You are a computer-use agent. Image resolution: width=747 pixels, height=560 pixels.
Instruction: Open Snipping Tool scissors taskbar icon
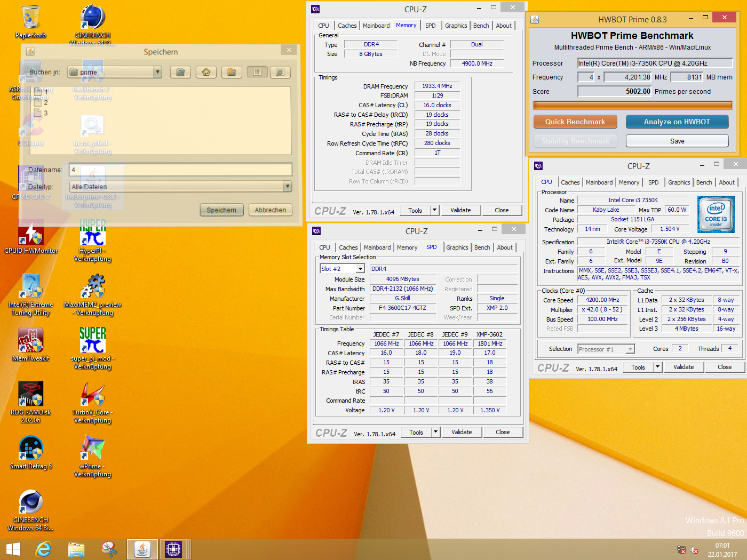(x=109, y=549)
